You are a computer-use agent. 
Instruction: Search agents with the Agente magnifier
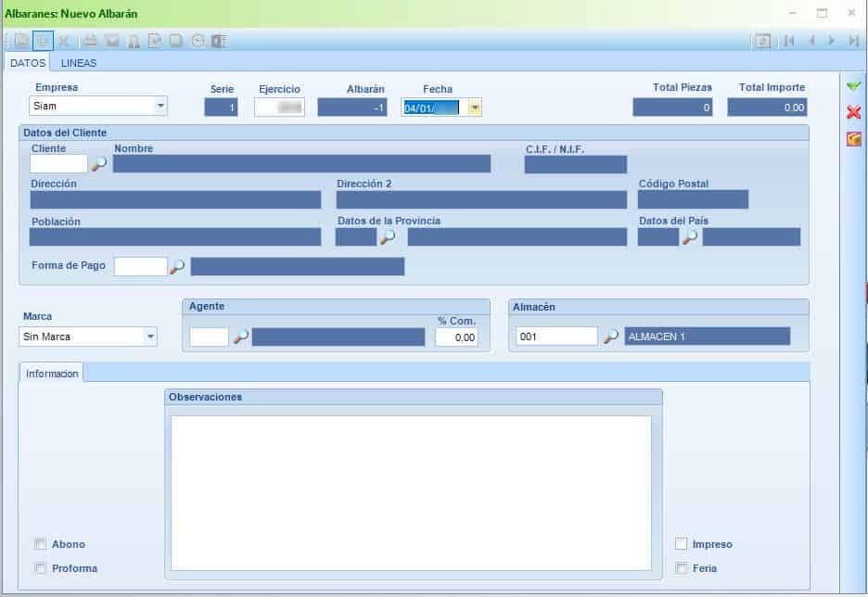pyautogui.click(x=240, y=337)
